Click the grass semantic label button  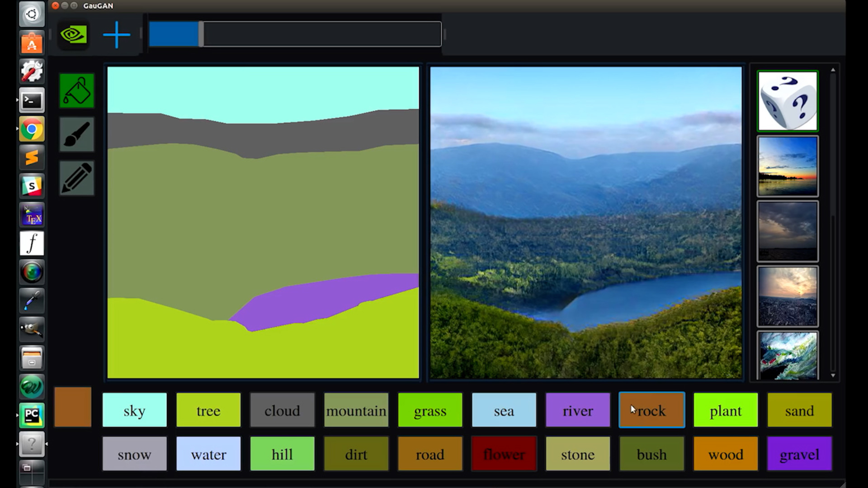coord(430,411)
